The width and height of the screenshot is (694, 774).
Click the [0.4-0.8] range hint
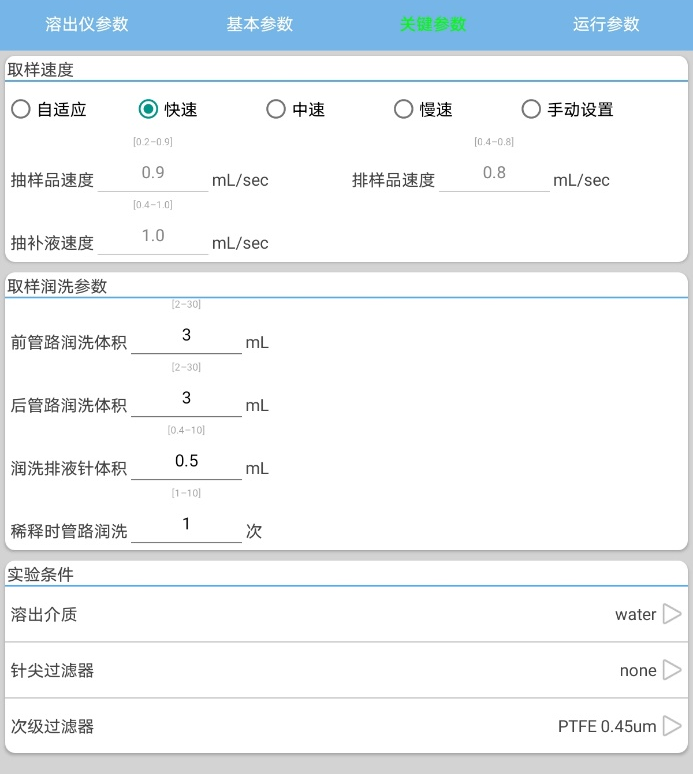494,142
